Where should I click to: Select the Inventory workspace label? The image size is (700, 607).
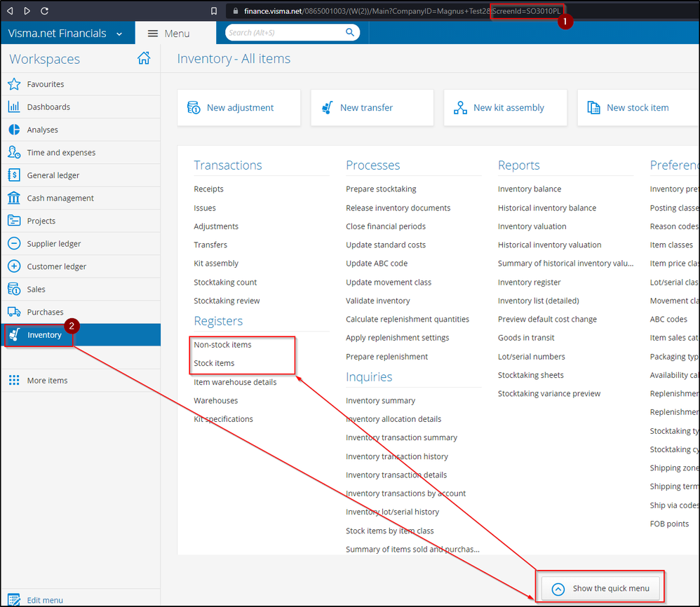[x=44, y=334]
